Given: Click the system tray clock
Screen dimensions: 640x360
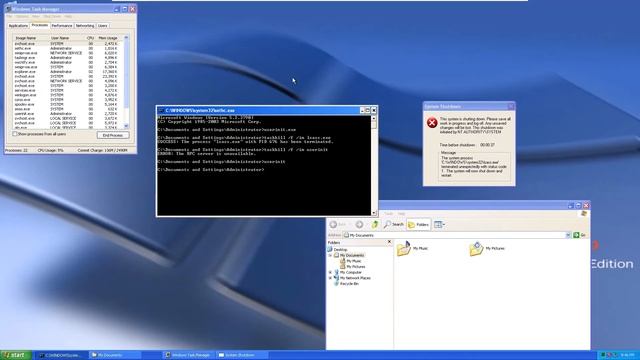Looking at the screenshot, I should pyautogui.click(x=627, y=356).
